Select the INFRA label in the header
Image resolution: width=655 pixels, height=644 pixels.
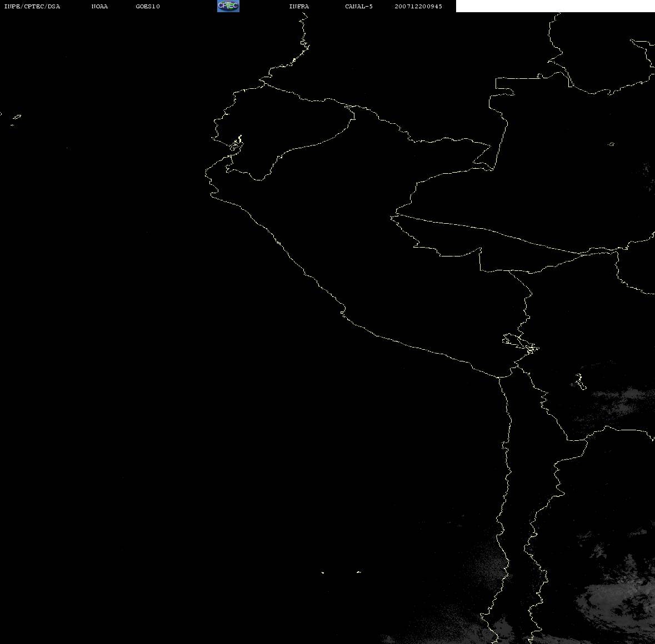coord(299,7)
